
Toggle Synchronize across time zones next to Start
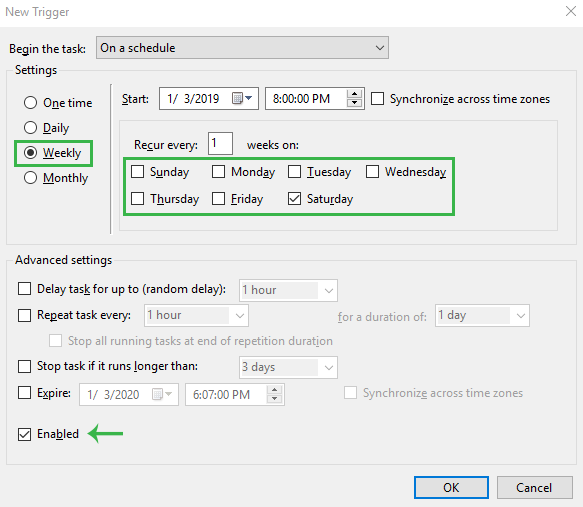click(x=377, y=99)
